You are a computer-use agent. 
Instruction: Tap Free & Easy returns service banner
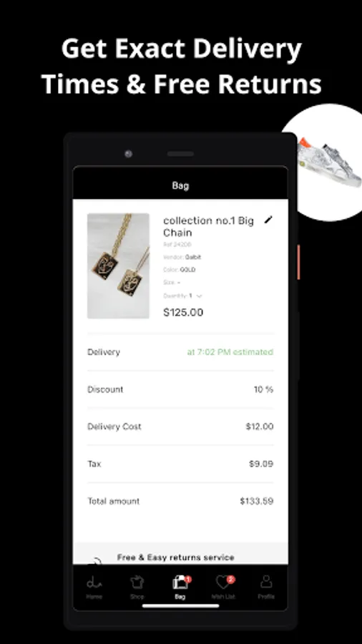[x=180, y=554]
